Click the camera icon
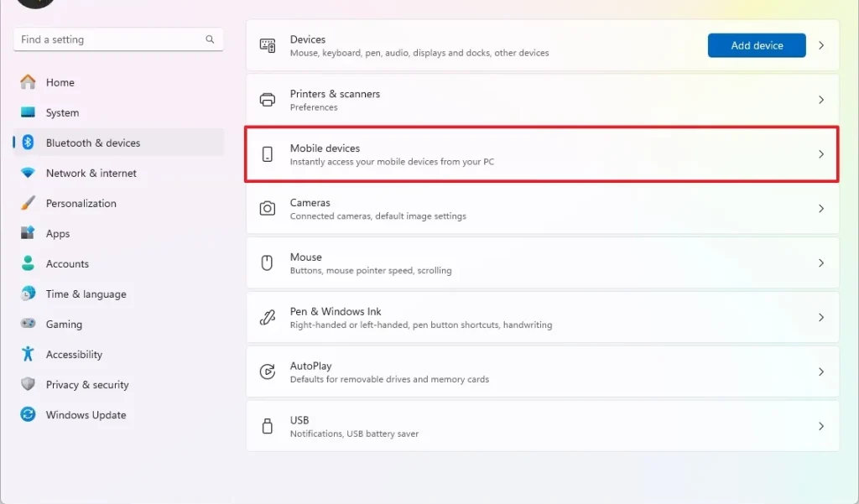This screenshot has width=859, height=504. click(268, 208)
